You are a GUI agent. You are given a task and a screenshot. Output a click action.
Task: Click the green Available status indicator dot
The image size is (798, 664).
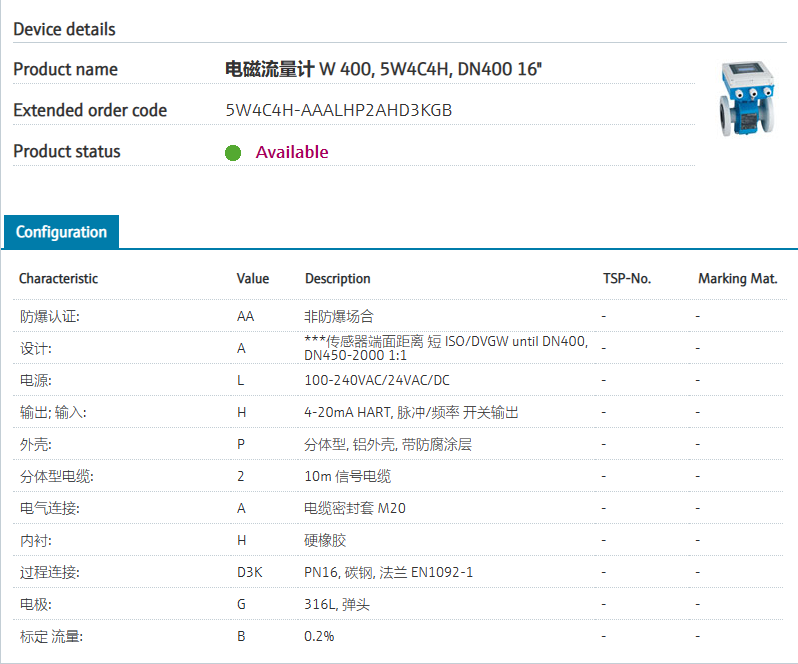(233, 153)
